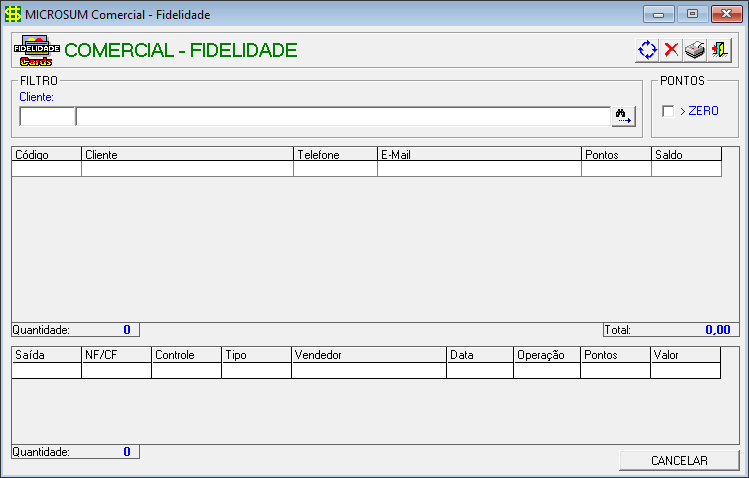Viewport: 749px width, 478px height.
Task: Click the Operação column header
Action: pos(547,355)
